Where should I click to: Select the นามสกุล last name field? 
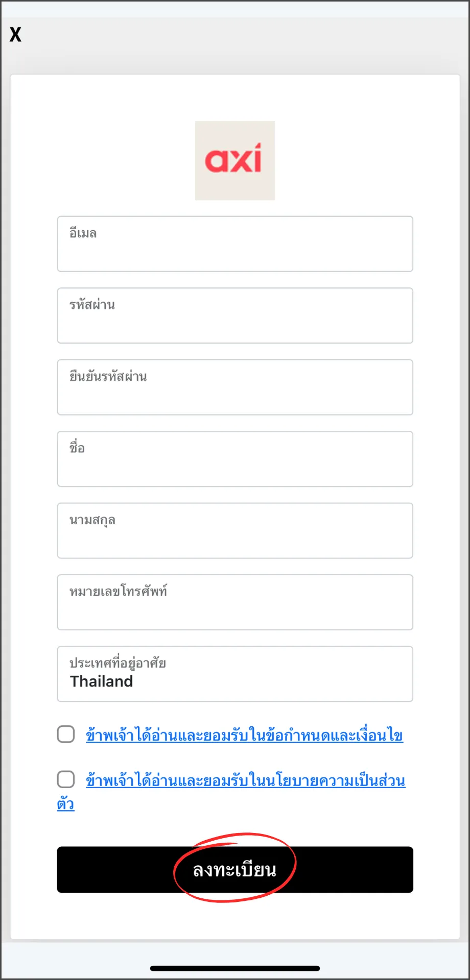coord(235,531)
